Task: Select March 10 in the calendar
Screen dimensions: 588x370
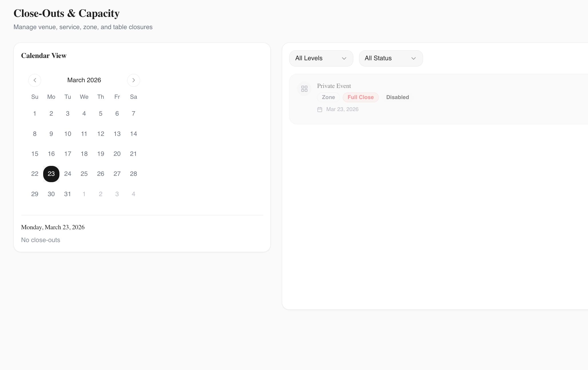Action: tap(68, 134)
